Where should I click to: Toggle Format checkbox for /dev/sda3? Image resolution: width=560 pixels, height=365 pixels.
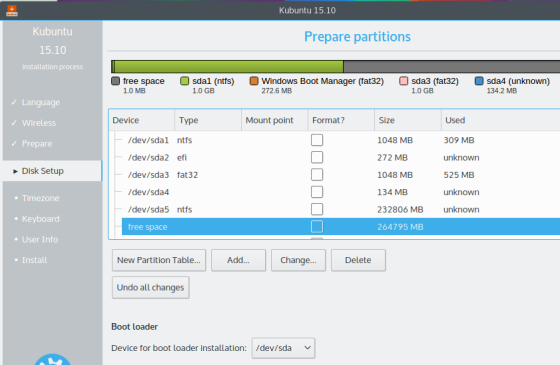(x=317, y=175)
